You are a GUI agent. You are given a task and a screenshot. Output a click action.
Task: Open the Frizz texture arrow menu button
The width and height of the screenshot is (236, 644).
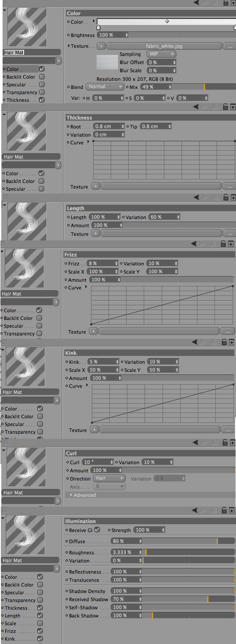94,331
